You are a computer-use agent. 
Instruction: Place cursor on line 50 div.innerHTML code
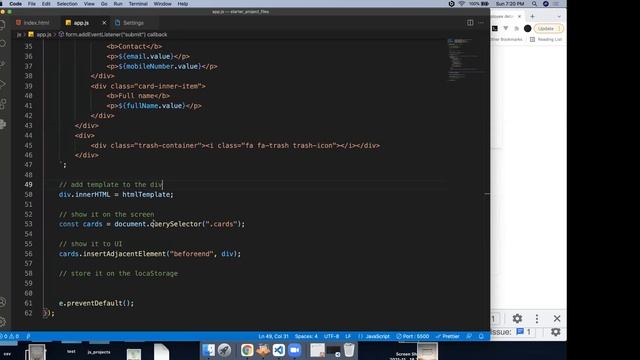(x=116, y=195)
